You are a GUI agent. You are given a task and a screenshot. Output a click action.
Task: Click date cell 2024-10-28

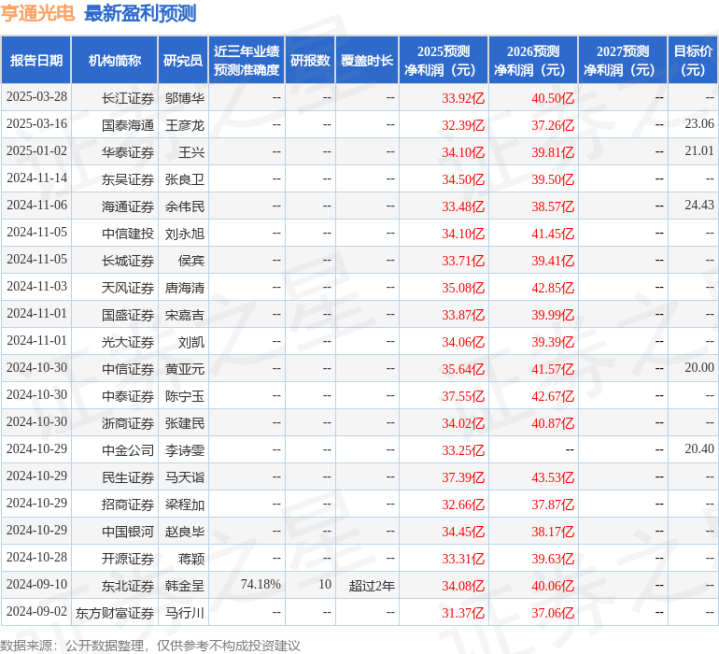click(x=37, y=557)
